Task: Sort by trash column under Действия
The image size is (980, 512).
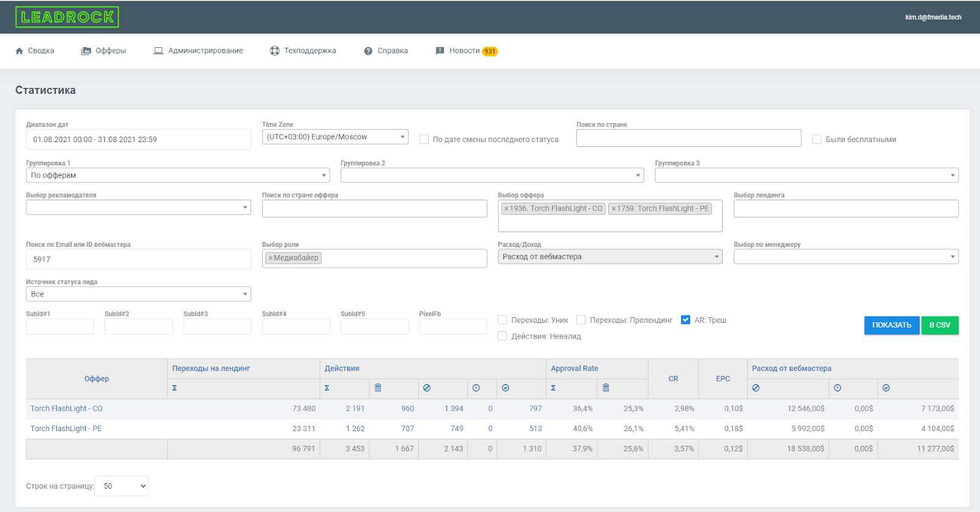Action: click(x=378, y=388)
